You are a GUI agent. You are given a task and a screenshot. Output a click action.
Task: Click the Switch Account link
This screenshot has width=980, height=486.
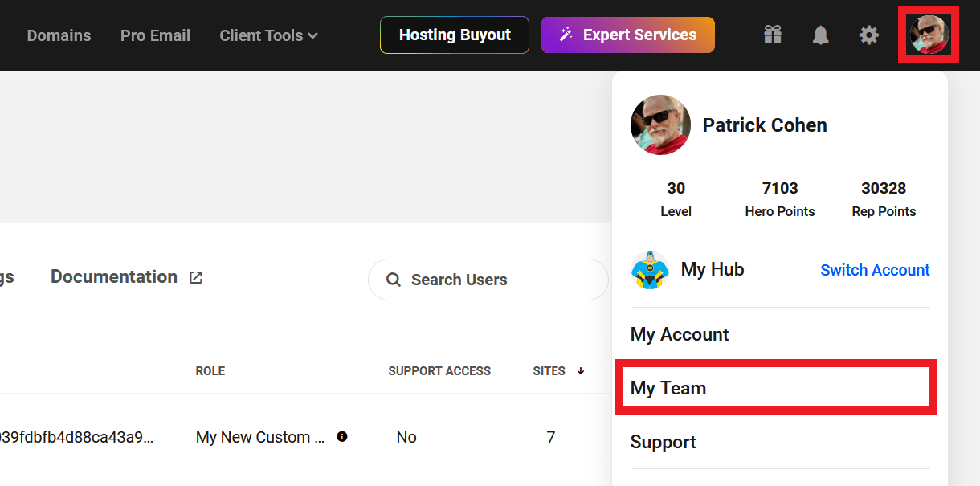(875, 270)
